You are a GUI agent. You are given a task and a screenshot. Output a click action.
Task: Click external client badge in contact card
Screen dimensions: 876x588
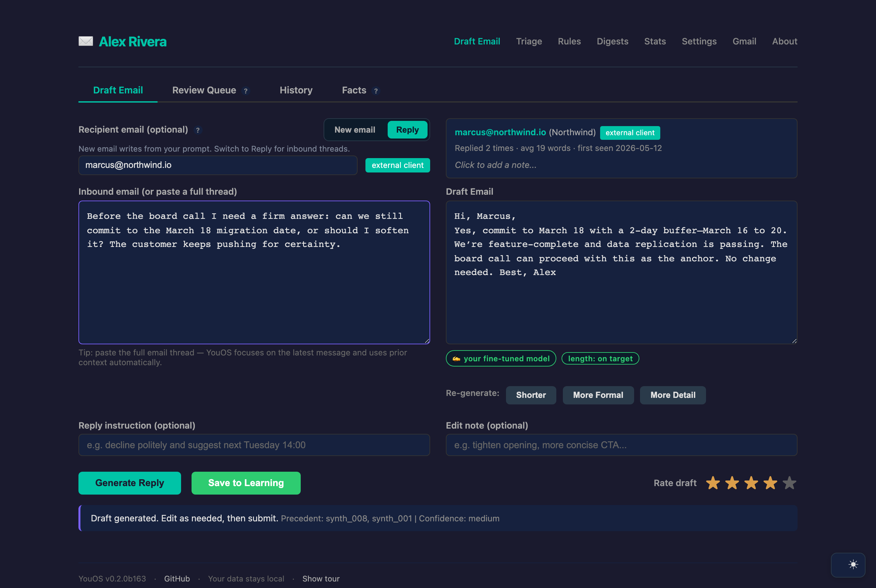tap(630, 133)
